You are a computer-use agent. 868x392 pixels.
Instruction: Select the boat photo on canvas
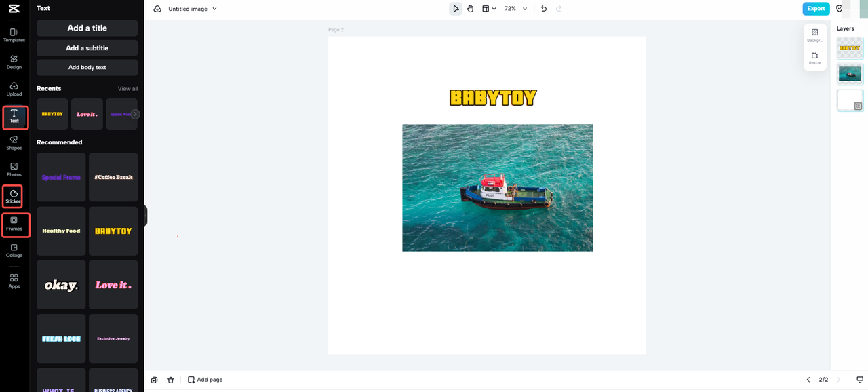pos(497,187)
